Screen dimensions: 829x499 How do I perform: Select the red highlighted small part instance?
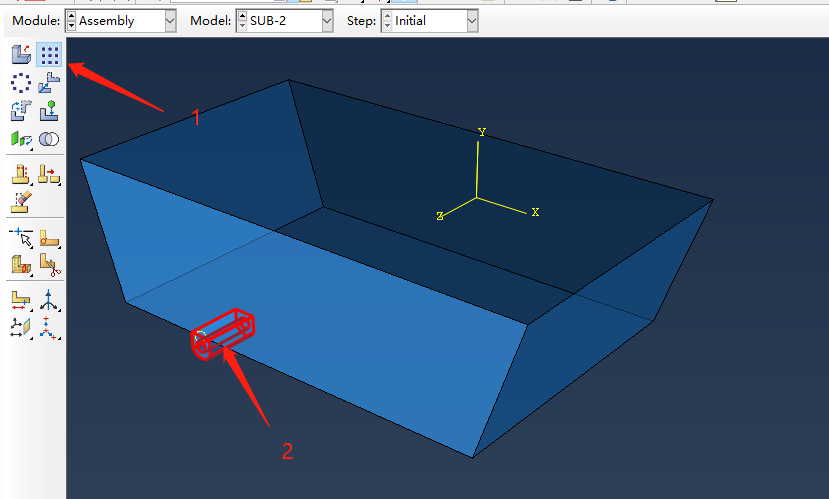224,332
